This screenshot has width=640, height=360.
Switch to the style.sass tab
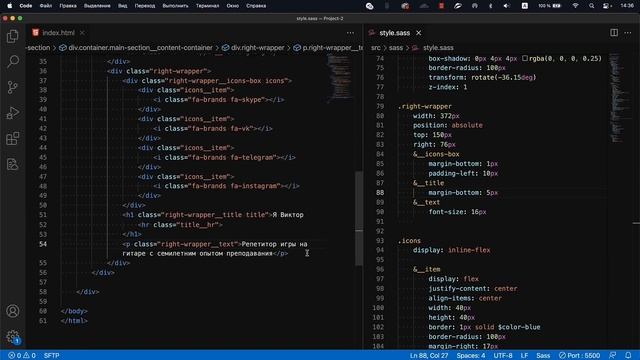[394, 33]
